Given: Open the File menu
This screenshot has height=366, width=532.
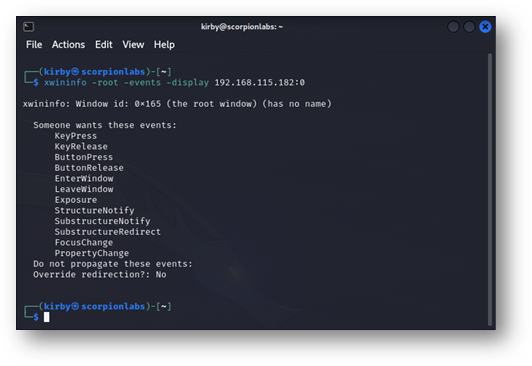Looking at the screenshot, I should [34, 44].
